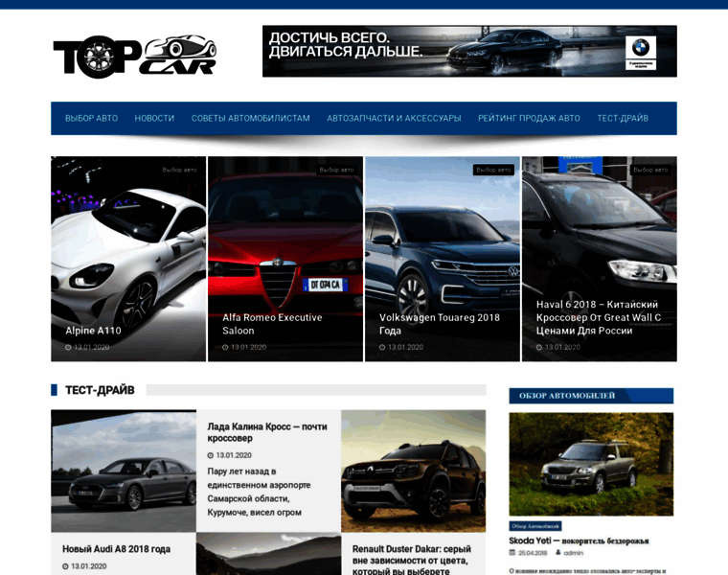Open the Renault Duster Dakar thumbnail
Image resolution: width=728 pixels, height=575 pixels.
[413, 471]
